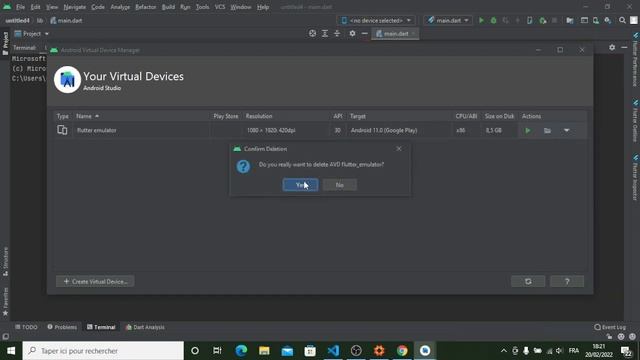640x360 pixels.
Task: Refresh the virtual device list
Action: point(528,281)
